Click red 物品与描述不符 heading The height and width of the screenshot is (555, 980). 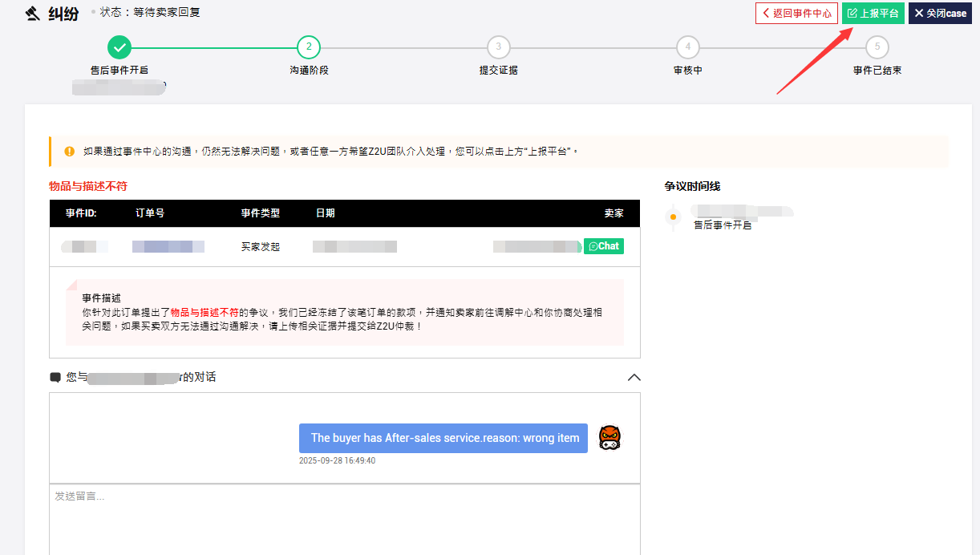(88, 186)
